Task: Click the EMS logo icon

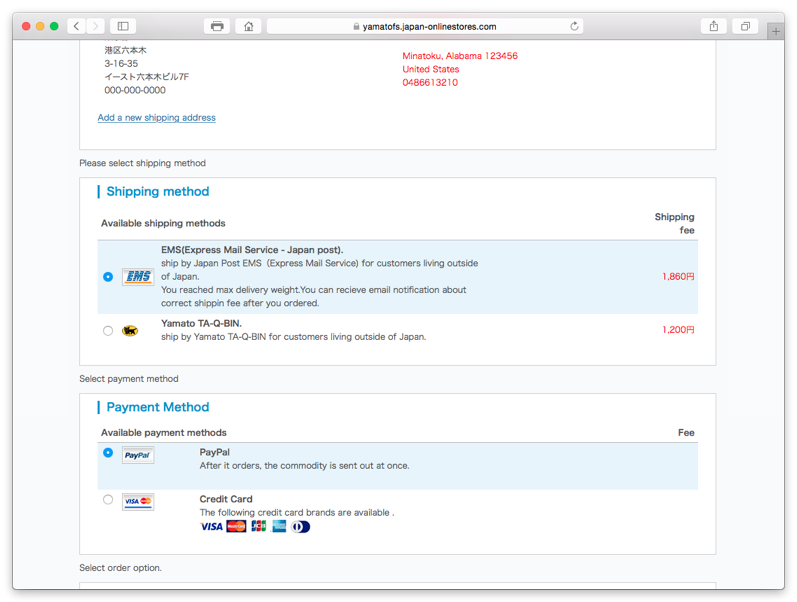Action: click(x=137, y=277)
